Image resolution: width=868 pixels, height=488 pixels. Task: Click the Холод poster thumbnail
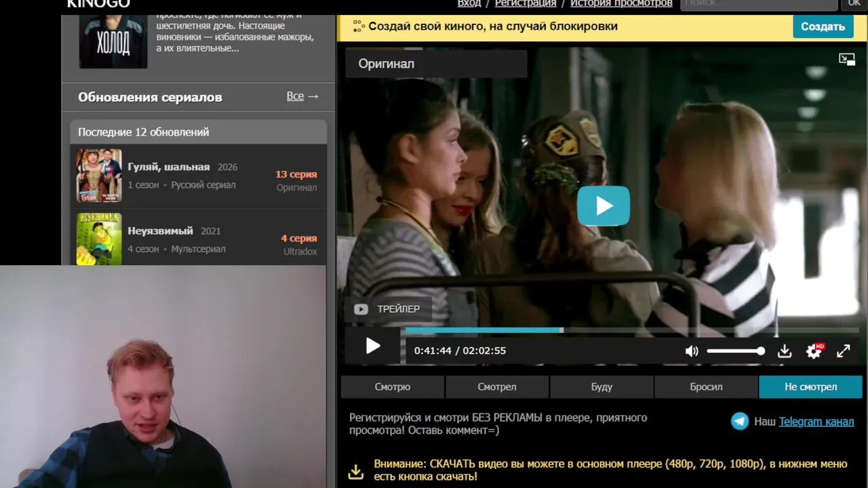(x=113, y=41)
